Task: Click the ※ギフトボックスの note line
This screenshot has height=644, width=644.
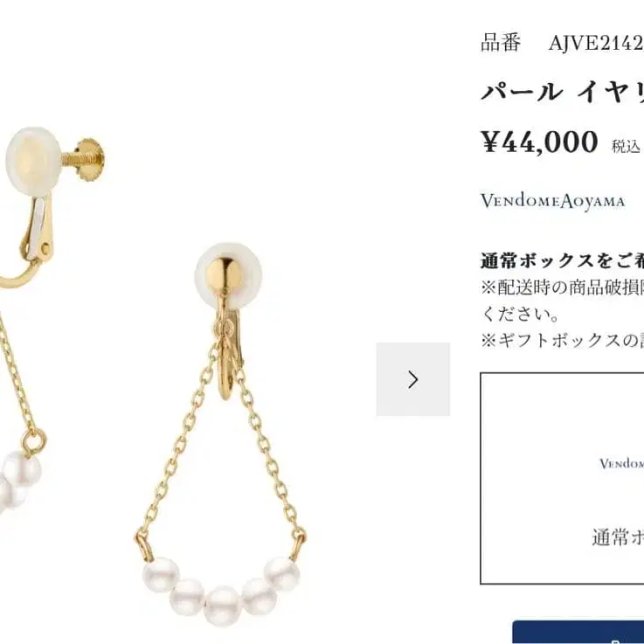Action: pyautogui.click(x=562, y=341)
